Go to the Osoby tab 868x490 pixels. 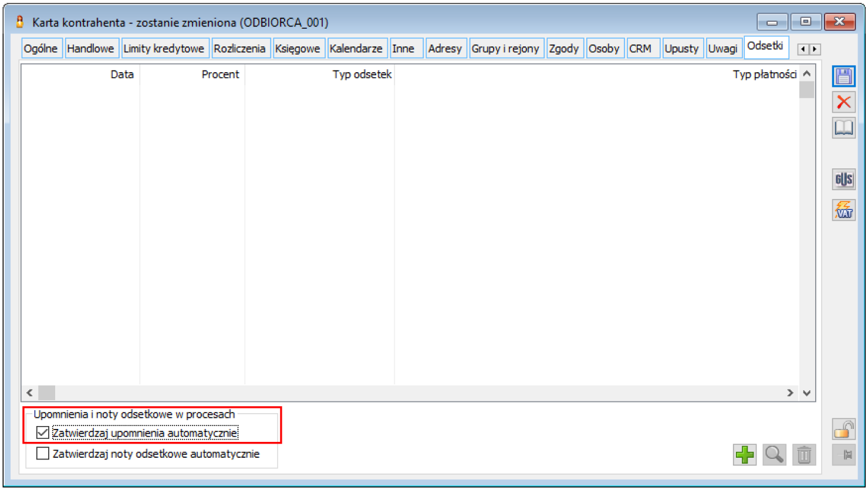[x=604, y=49]
